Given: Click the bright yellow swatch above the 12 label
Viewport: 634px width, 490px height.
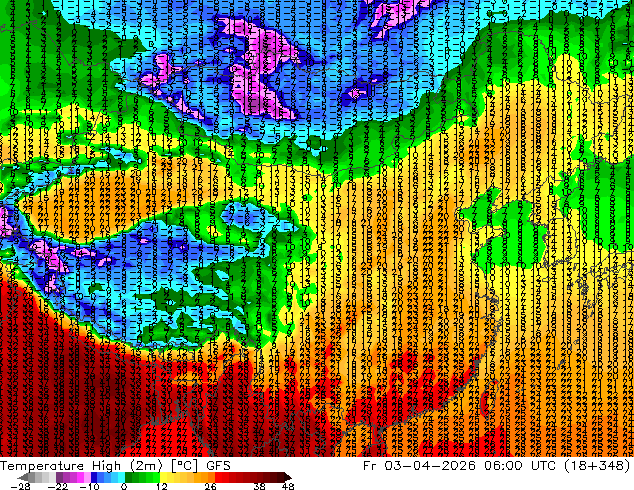Looking at the screenshot, I should [163, 477].
